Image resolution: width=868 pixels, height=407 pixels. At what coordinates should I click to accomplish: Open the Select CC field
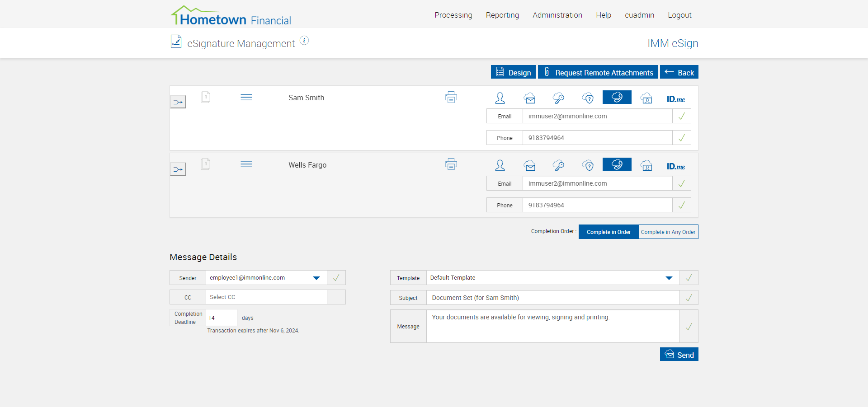(266, 297)
